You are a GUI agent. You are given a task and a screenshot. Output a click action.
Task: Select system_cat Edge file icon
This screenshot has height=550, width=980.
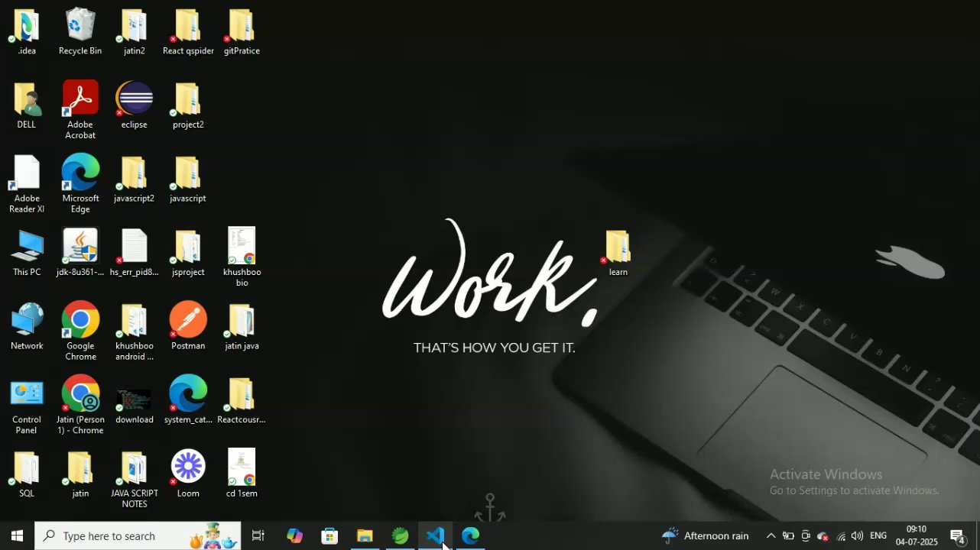pos(188,401)
